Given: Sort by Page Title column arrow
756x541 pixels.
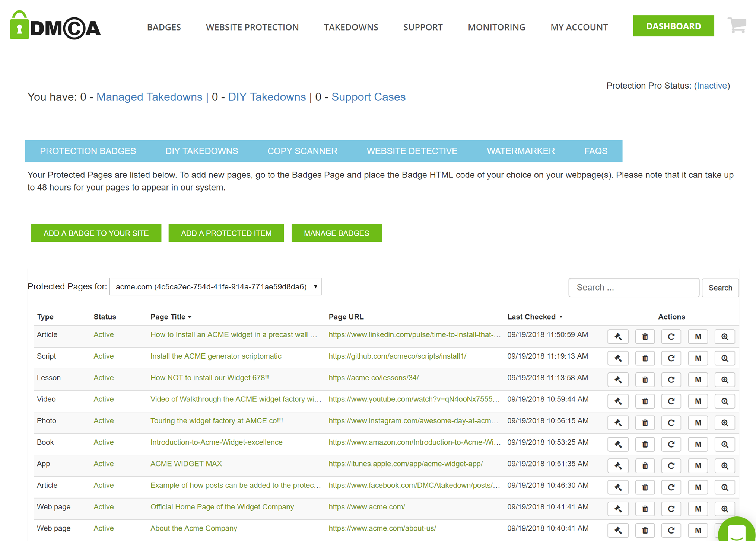Looking at the screenshot, I should pos(190,317).
